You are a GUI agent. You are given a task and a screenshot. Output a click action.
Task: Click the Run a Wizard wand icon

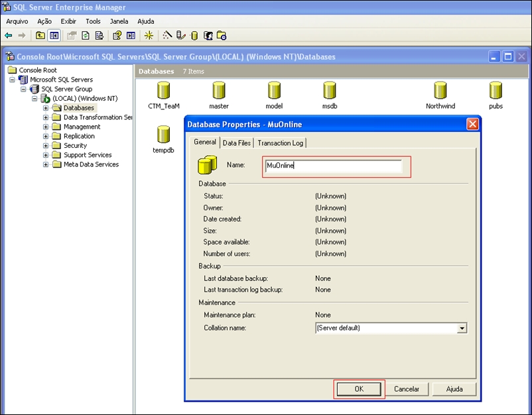click(167, 35)
